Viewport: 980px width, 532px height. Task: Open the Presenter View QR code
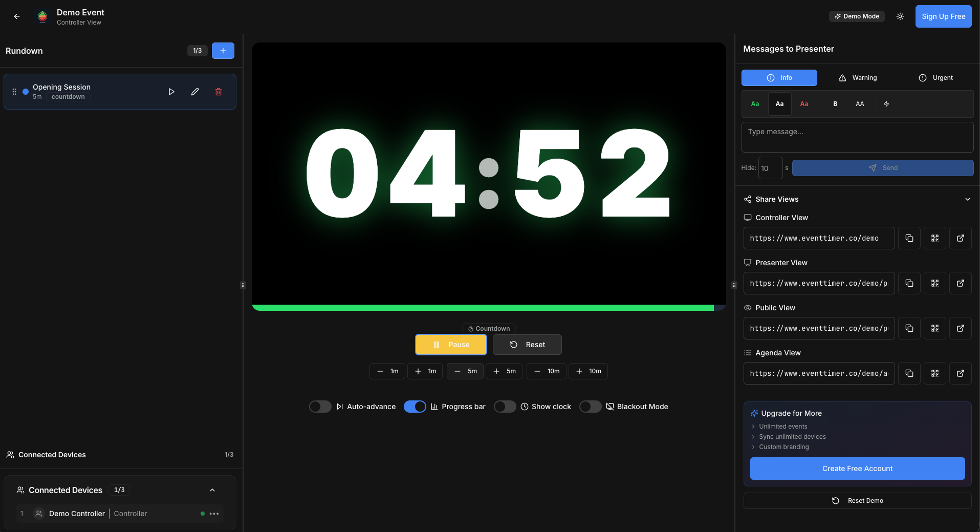click(x=935, y=283)
